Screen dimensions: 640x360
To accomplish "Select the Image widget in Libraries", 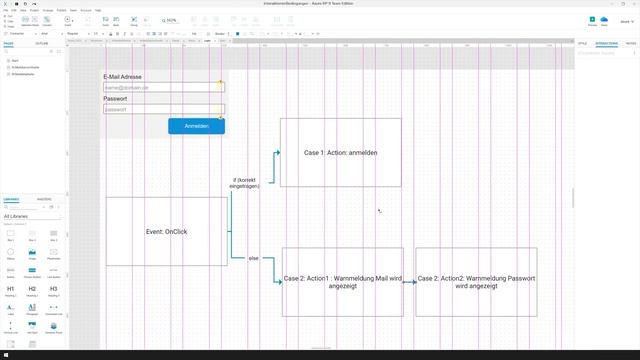I will (x=32, y=253).
